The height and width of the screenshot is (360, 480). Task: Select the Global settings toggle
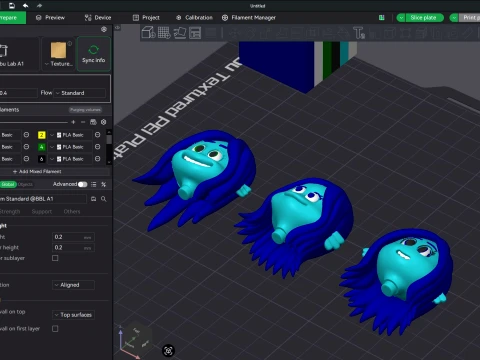tap(8, 184)
